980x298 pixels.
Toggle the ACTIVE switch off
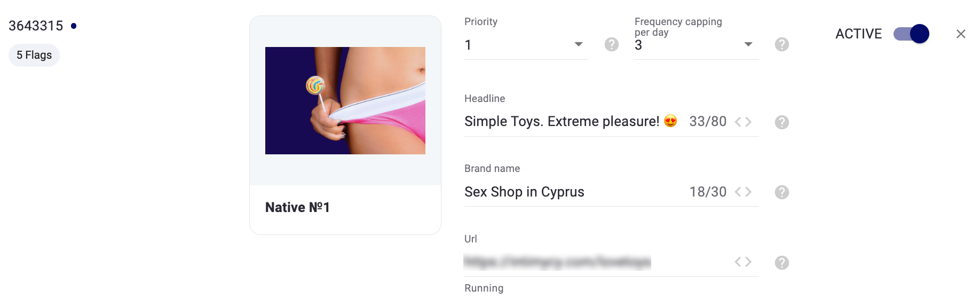click(912, 34)
